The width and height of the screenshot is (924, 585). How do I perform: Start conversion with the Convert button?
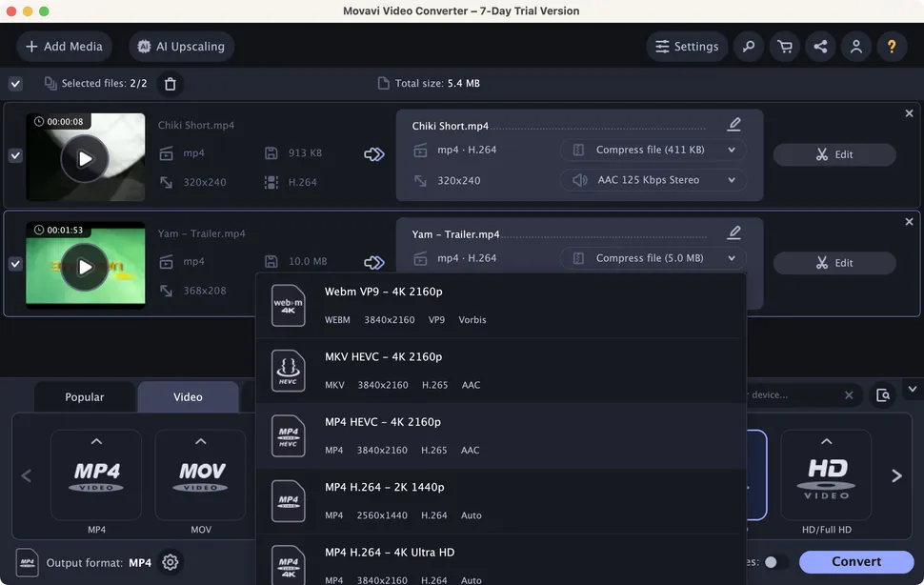click(855, 561)
